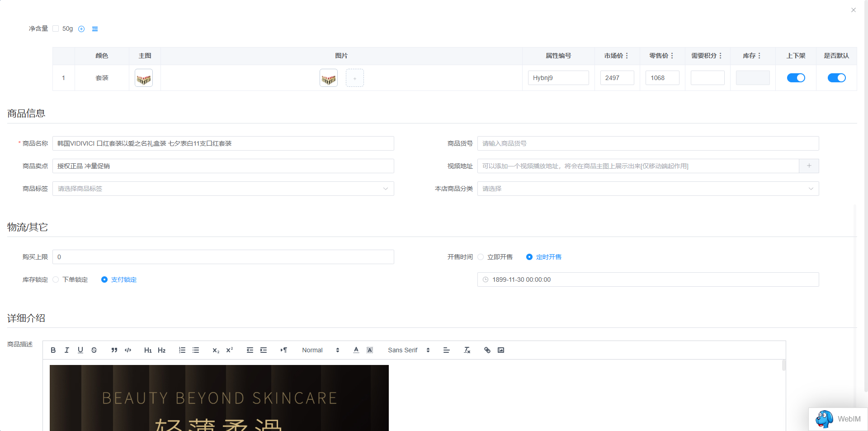The image size is (868, 431).
Task: Click the plus button beside 视频地址
Action: (x=809, y=166)
